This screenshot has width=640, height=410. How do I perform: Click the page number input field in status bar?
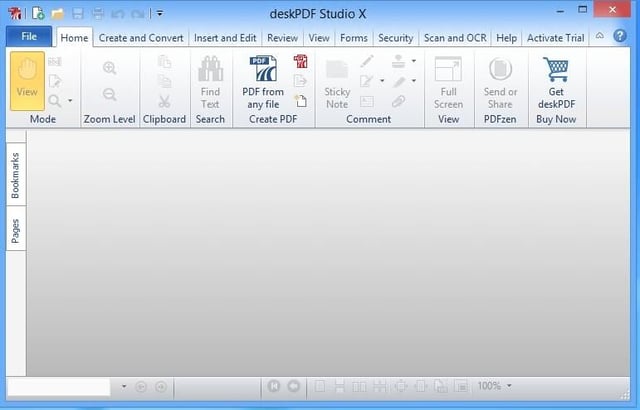pyautogui.click(x=59, y=386)
